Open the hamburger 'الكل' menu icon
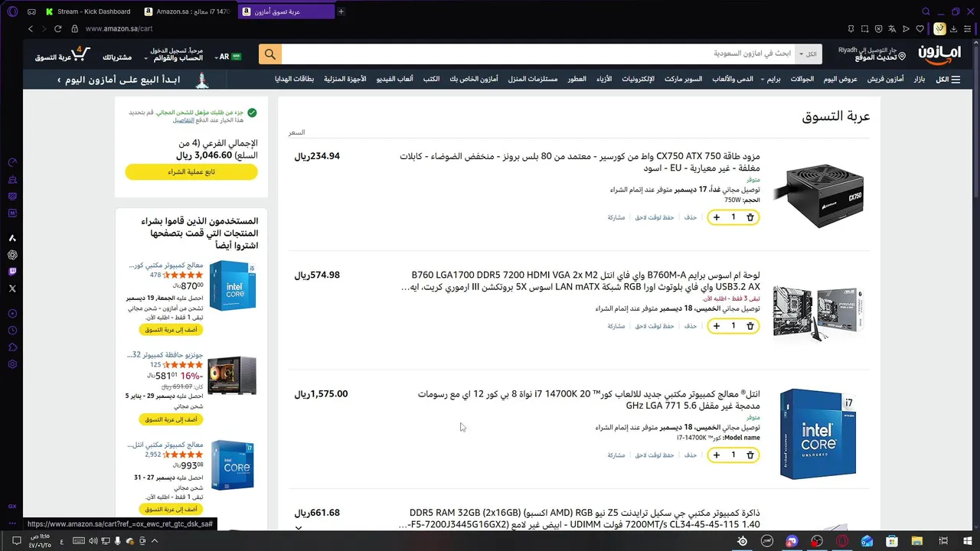Viewport: 980px width, 551px height. tap(955, 80)
